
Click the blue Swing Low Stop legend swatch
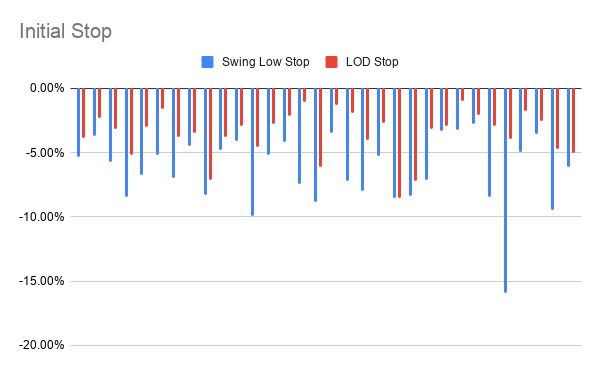(207, 62)
